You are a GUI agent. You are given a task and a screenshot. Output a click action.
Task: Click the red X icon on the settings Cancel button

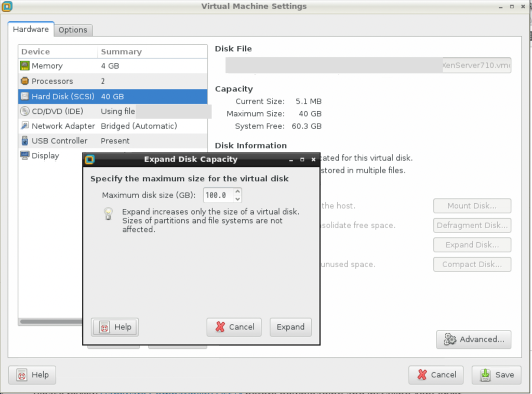[422, 375]
